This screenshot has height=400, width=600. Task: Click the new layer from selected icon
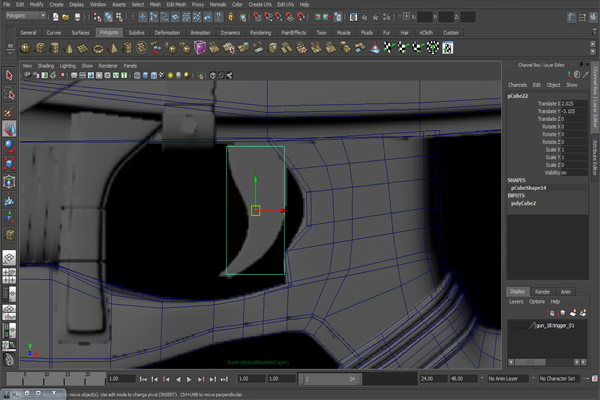coord(583,313)
